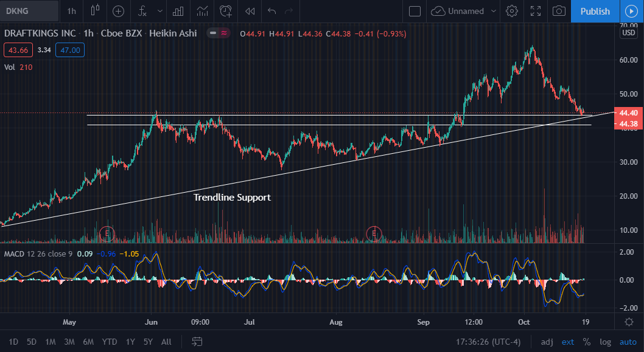Toggle ext extended hours
644x352 pixels.
[x=568, y=342]
